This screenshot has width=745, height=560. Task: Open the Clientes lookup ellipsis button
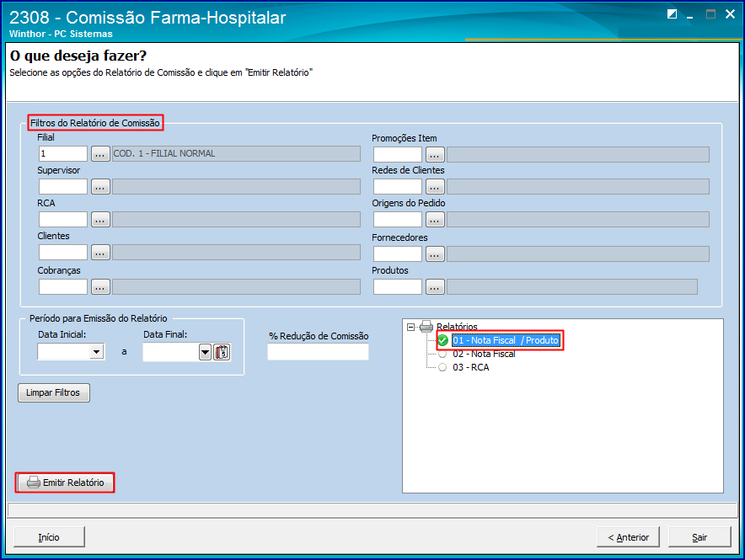point(100,252)
